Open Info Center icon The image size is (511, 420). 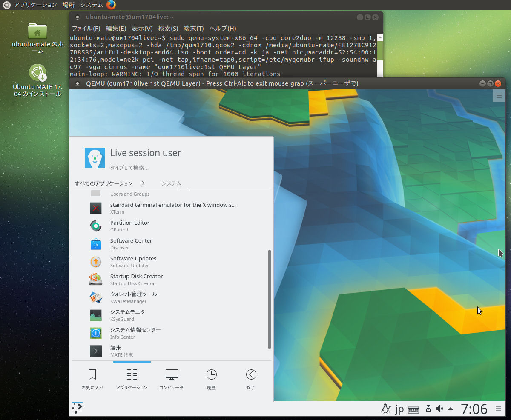(96, 333)
